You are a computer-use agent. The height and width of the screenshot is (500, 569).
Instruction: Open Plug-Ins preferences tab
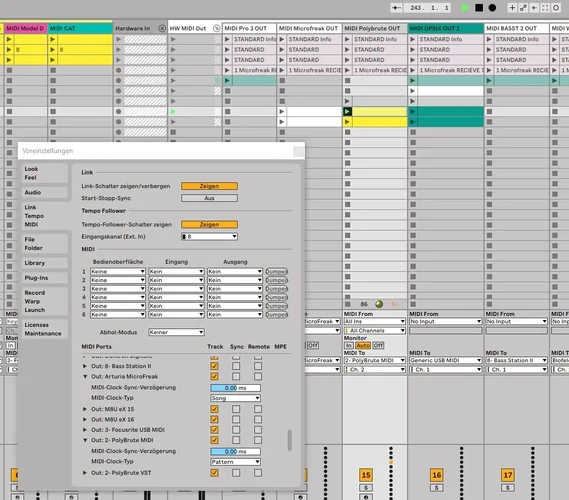click(44, 278)
